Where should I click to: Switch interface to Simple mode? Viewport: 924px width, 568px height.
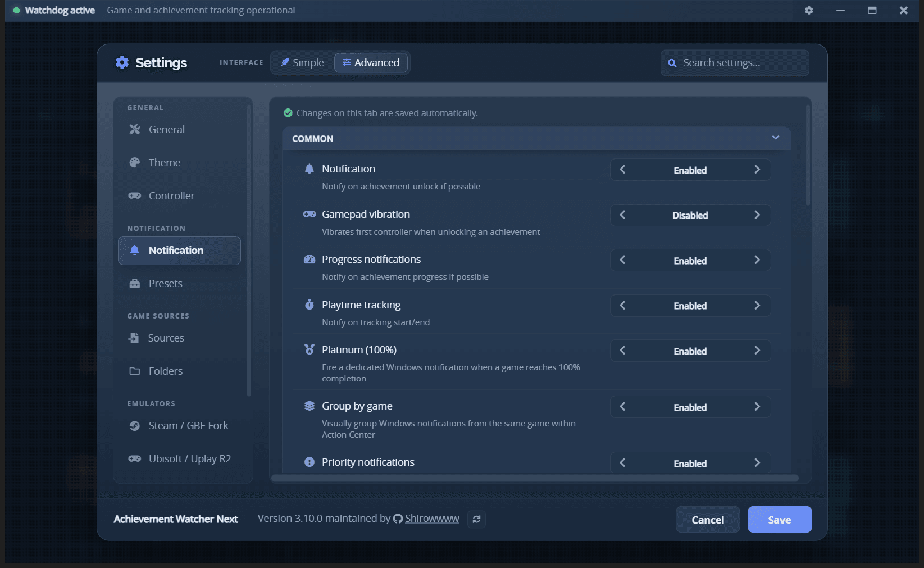(302, 62)
